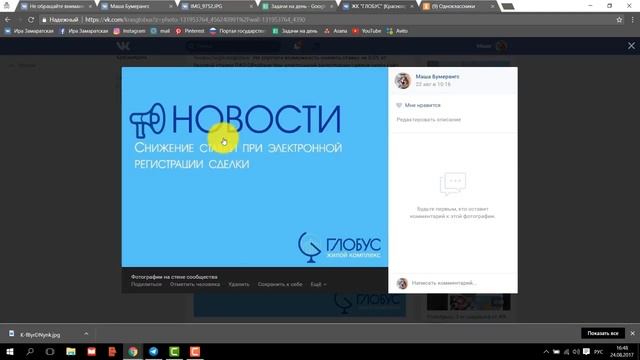Open the photo author's avatar
The width and height of the screenshot is (640, 360).
[x=402, y=80]
